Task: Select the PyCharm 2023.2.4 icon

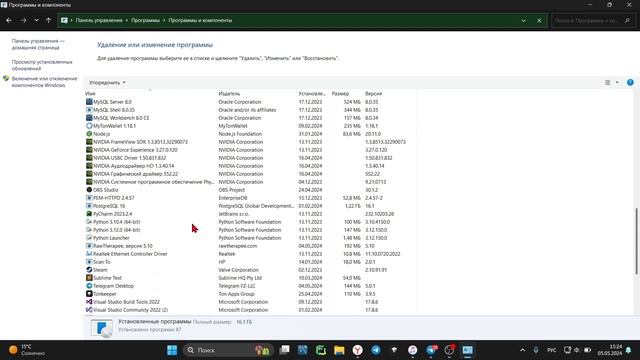Action: point(89,213)
